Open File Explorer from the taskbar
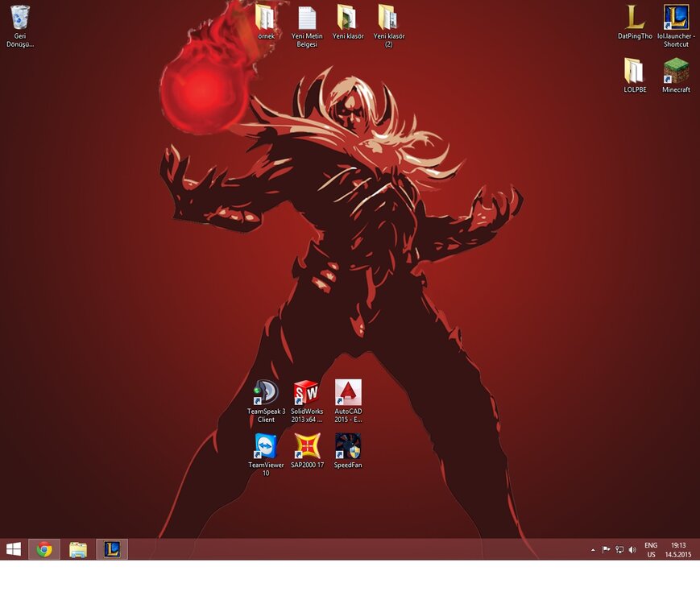 pyautogui.click(x=78, y=549)
